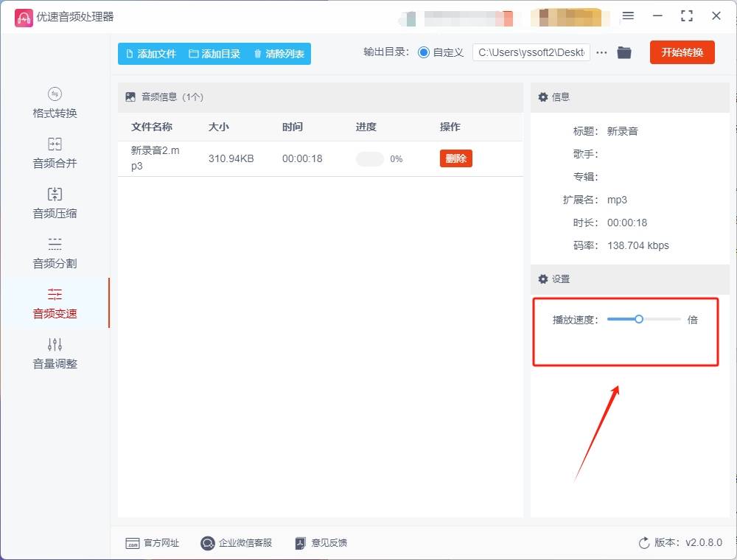Contact 企业微信客服 customer service

pos(236,543)
